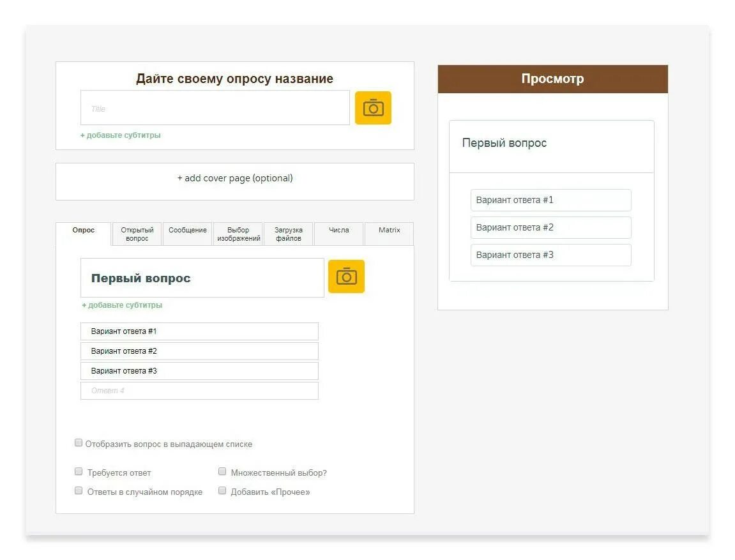Click "+ добавьте субтитры" under the survey title
This screenshot has width=735, height=560.
121,135
